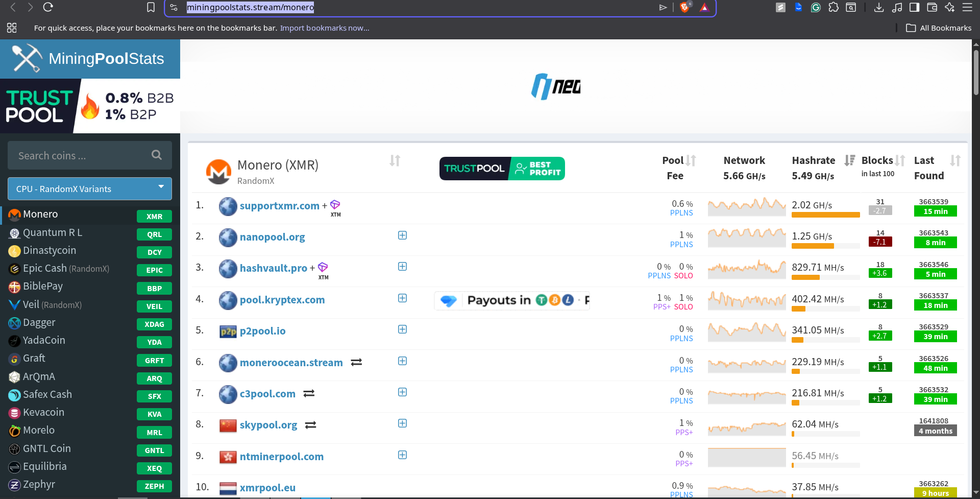This screenshot has width=980, height=499.
Task: Open Brave Rewards triangle icon
Action: tap(704, 7)
